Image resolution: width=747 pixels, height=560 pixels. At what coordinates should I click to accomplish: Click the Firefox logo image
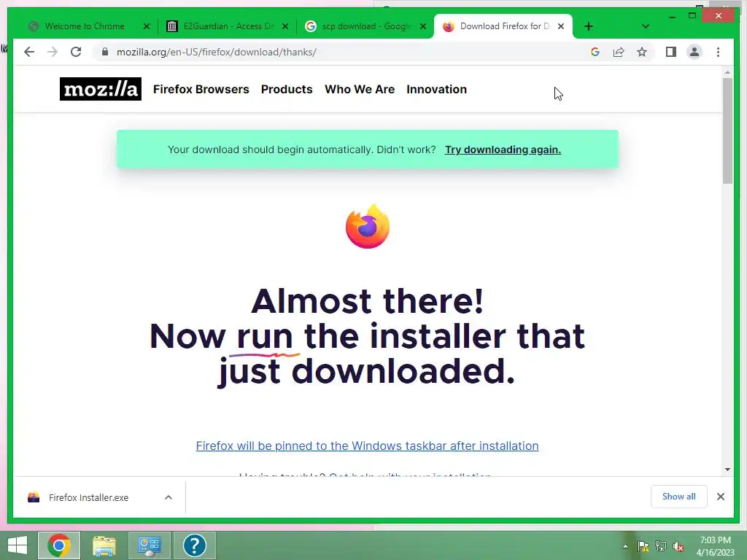pos(368,227)
